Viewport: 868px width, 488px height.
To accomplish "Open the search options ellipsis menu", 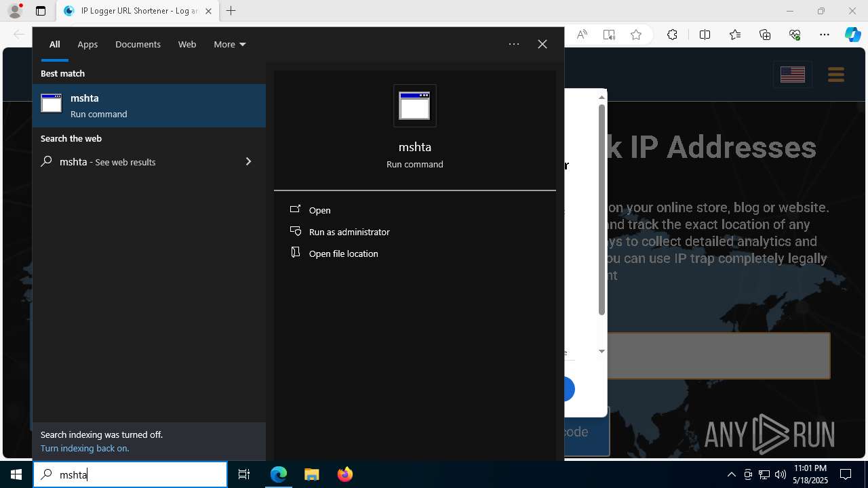I will 514,44.
